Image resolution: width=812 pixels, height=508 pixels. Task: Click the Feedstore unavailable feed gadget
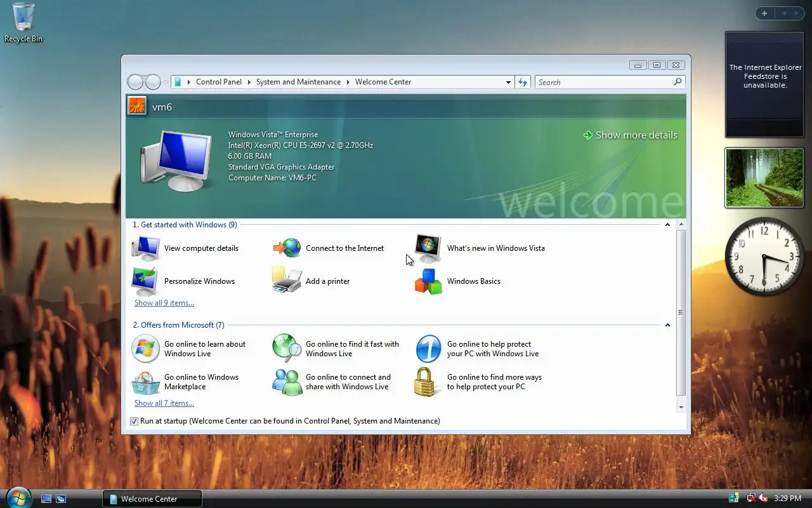(764, 84)
